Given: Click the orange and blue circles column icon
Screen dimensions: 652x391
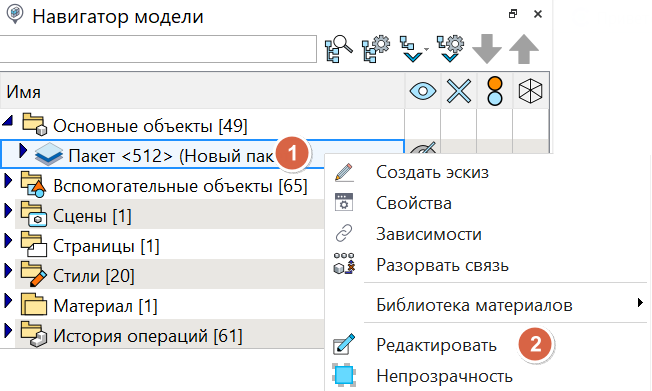Looking at the screenshot, I should (x=494, y=91).
